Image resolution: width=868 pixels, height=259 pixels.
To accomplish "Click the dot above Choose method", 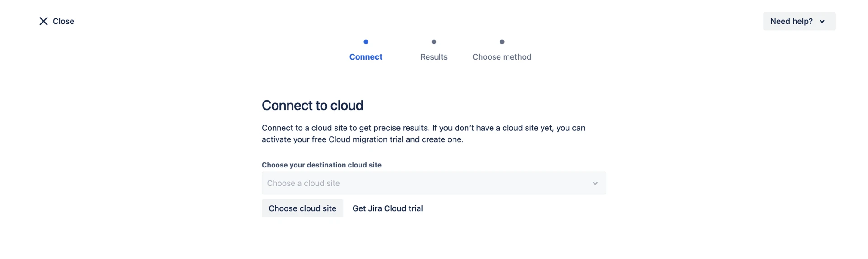I will point(502,42).
